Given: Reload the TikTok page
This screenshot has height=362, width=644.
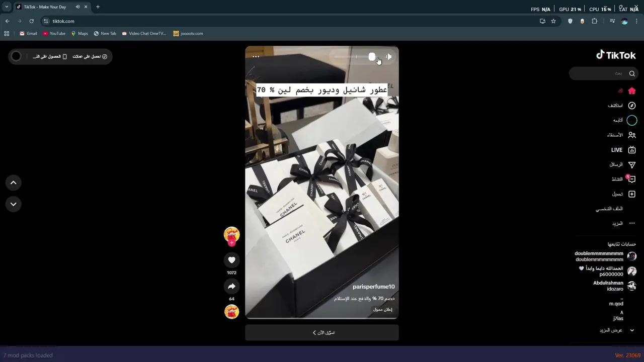Looking at the screenshot, I should [x=31, y=21].
